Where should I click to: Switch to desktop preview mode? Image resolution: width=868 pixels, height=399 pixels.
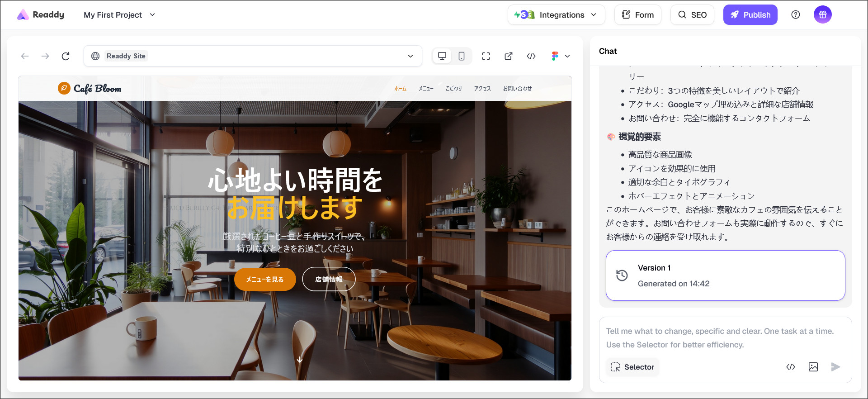pos(442,56)
